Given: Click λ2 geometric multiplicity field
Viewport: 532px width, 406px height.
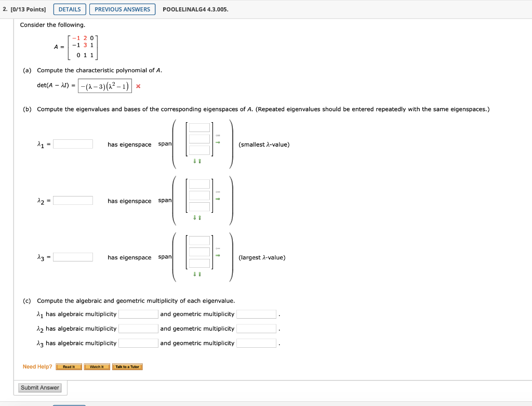Looking at the screenshot, I should pyautogui.click(x=257, y=329).
